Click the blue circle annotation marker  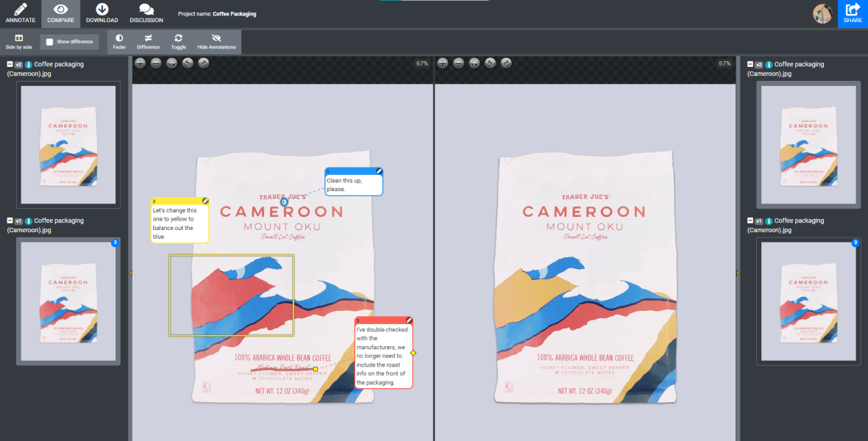coord(284,203)
